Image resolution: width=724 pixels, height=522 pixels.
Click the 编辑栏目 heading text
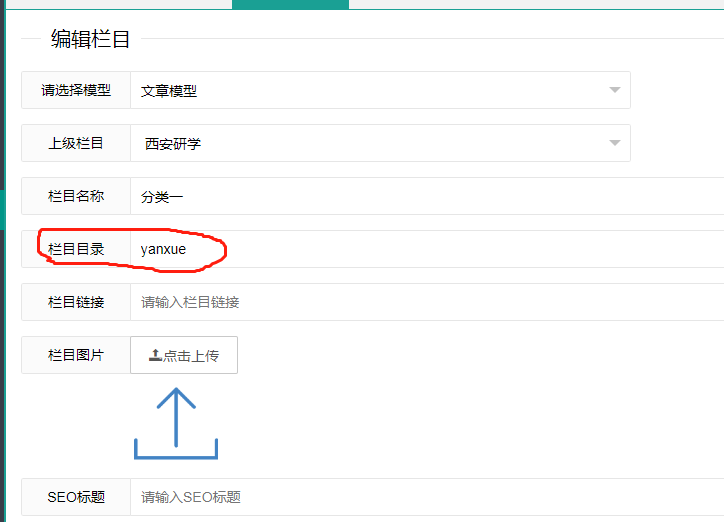[90, 39]
